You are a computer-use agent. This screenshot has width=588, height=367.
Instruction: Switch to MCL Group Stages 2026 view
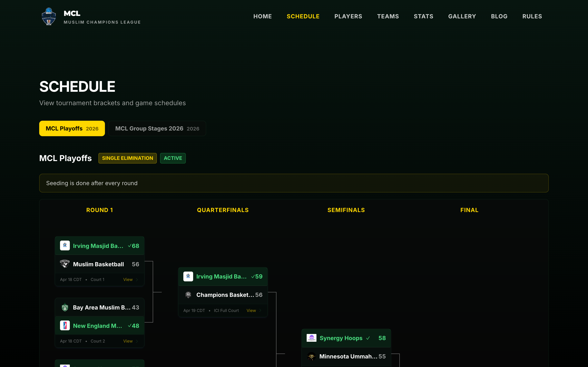(x=157, y=128)
